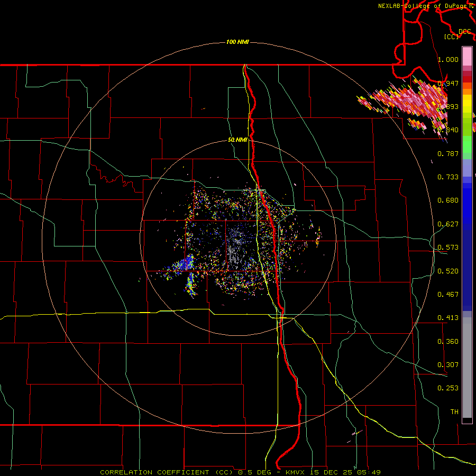Click the 15 DEC 25 date stamp
Viewport: 476px width, 476px height.
coord(332,472)
